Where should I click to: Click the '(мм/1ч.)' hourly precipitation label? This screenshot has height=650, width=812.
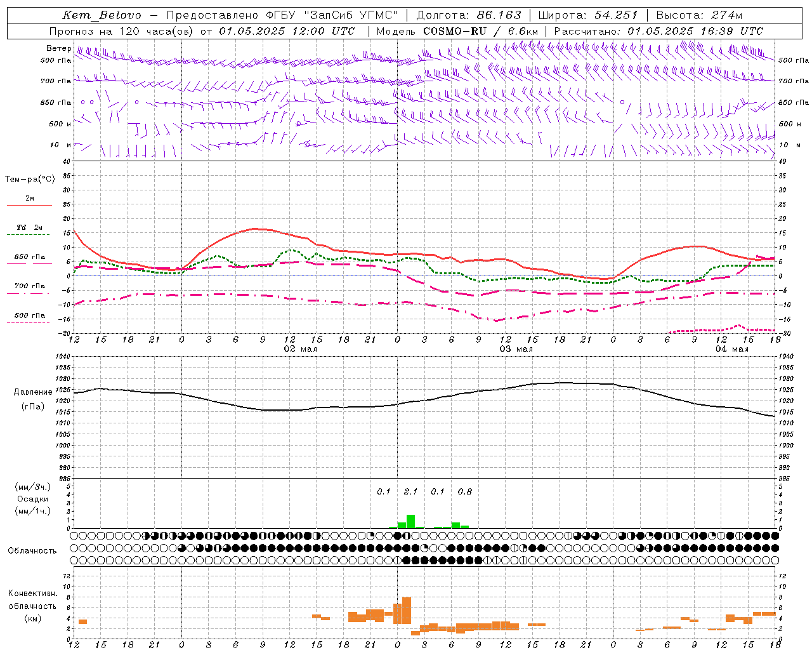point(32,511)
